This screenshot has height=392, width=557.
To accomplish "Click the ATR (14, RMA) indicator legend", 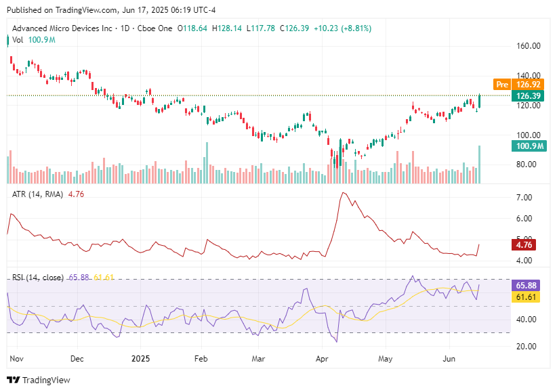I will pos(38,194).
